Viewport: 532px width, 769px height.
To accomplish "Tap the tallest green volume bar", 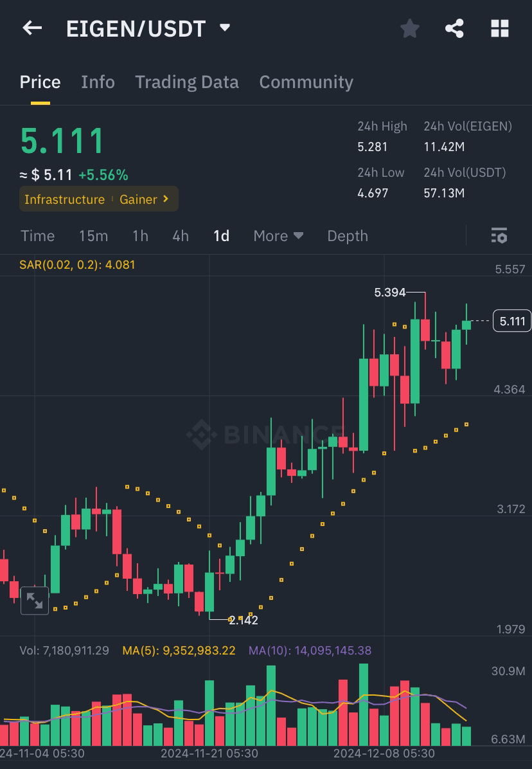I will coord(364,705).
